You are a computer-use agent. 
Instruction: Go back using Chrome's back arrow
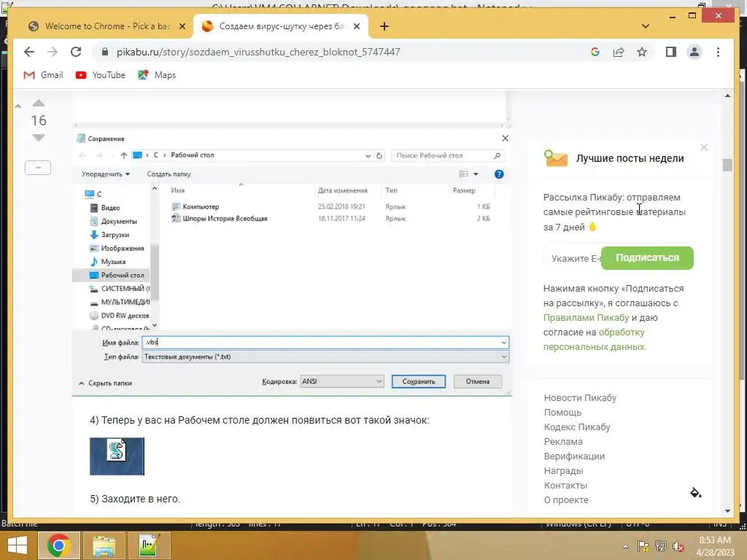tap(29, 52)
